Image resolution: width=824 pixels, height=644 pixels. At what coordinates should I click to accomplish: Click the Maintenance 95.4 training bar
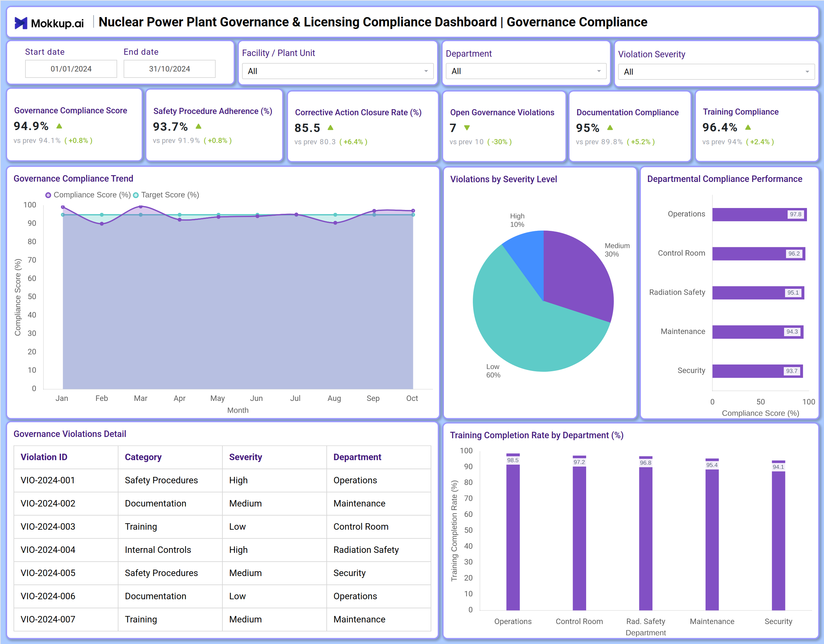(712, 535)
